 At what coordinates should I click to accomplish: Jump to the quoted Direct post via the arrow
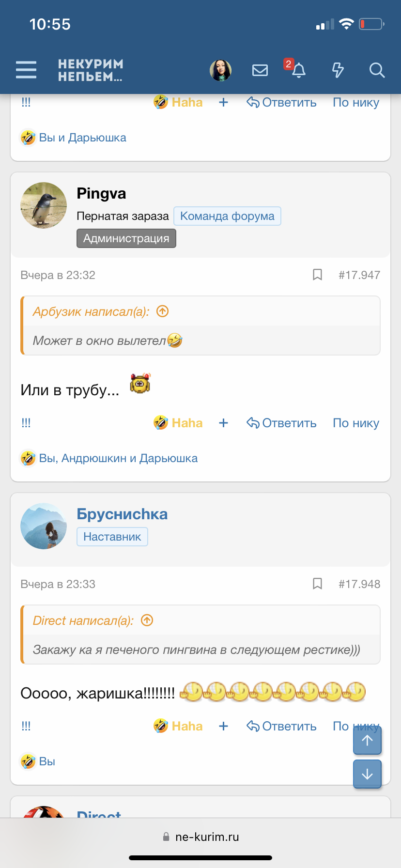coord(147,620)
